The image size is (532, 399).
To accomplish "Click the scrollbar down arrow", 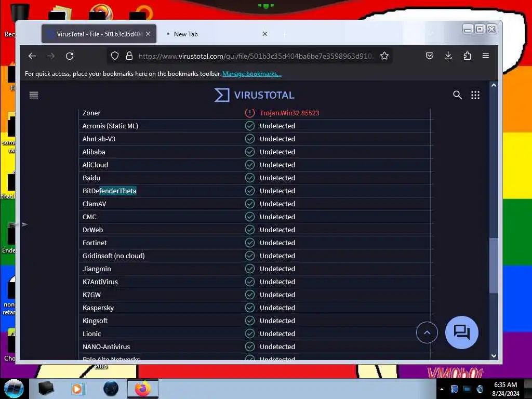I will pos(494,355).
